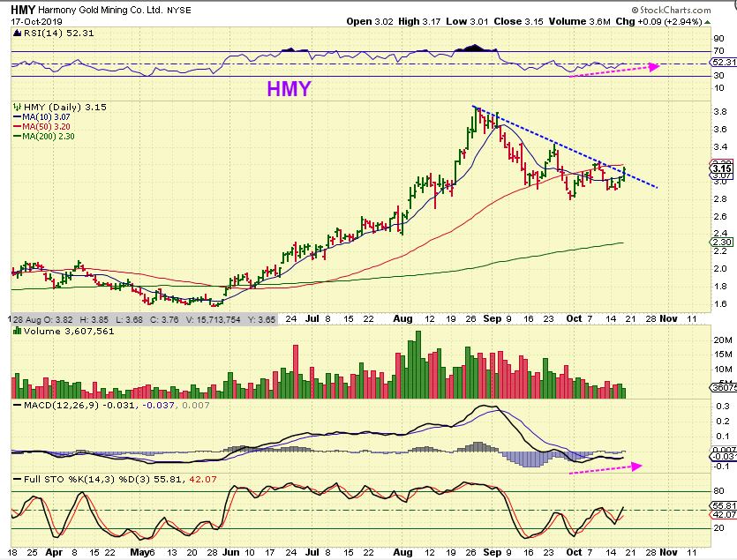Click the 55.81 stochastic %K tag
Viewport: 737px width, 560px height.
coord(724,505)
